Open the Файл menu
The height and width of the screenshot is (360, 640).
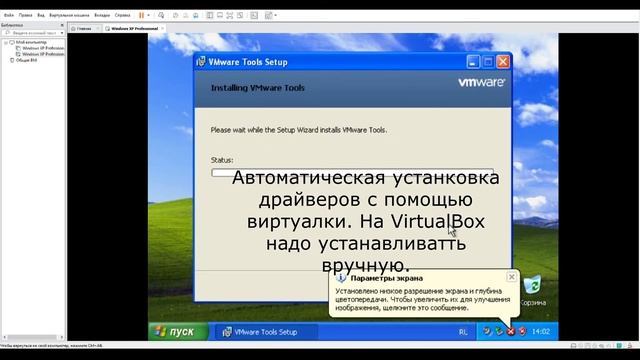[x=9, y=15]
